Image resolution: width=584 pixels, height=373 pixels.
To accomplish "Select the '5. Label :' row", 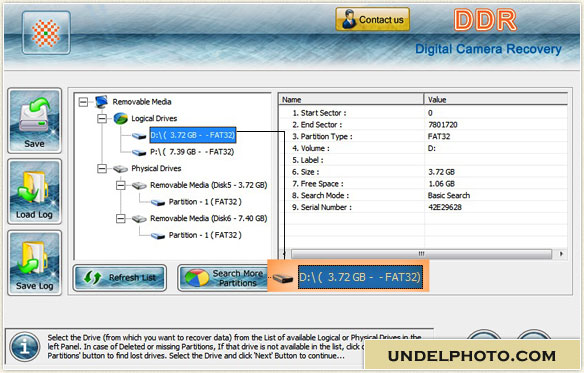I will click(423, 160).
